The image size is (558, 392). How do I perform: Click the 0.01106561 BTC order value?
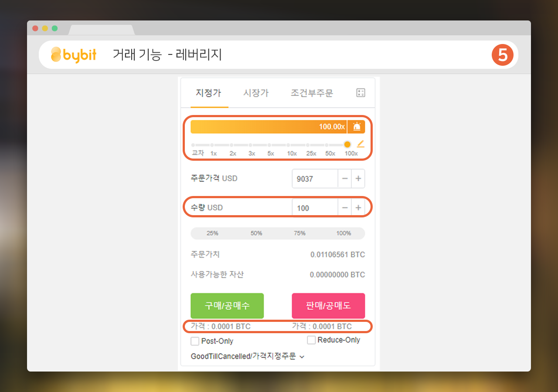point(338,254)
